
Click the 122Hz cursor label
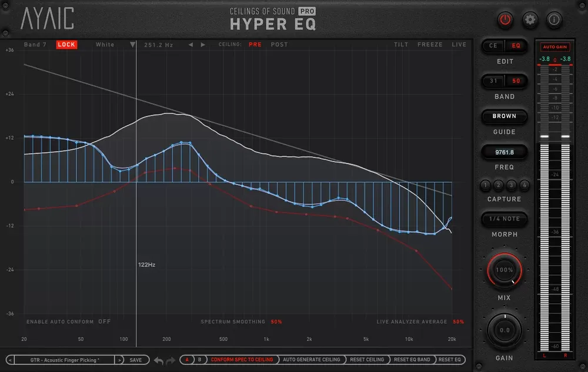tap(146, 265)
